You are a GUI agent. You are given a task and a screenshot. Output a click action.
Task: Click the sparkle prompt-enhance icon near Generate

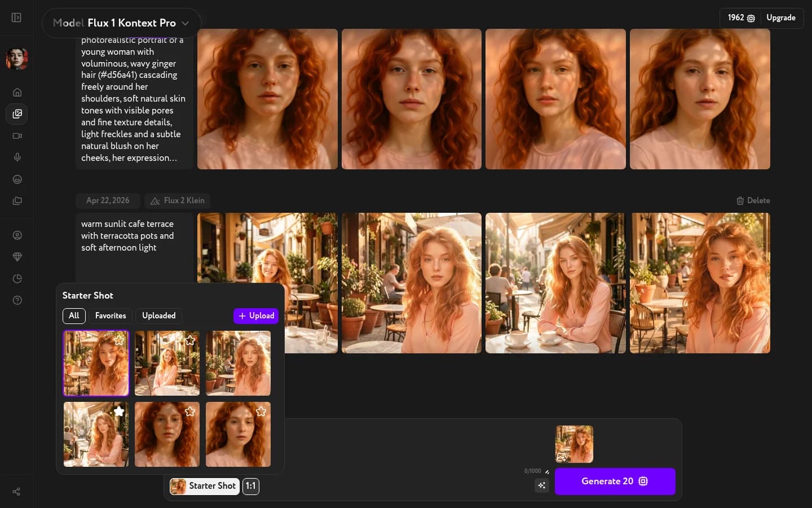(x=541, y=485)
